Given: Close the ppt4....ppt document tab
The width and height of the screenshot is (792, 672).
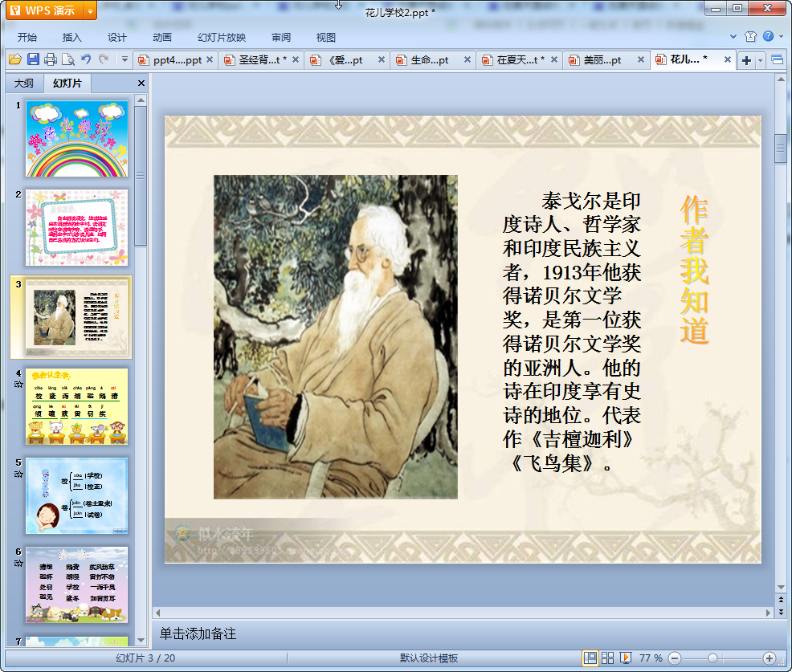Looking at the screenshot, I should (x=210, y=59).
